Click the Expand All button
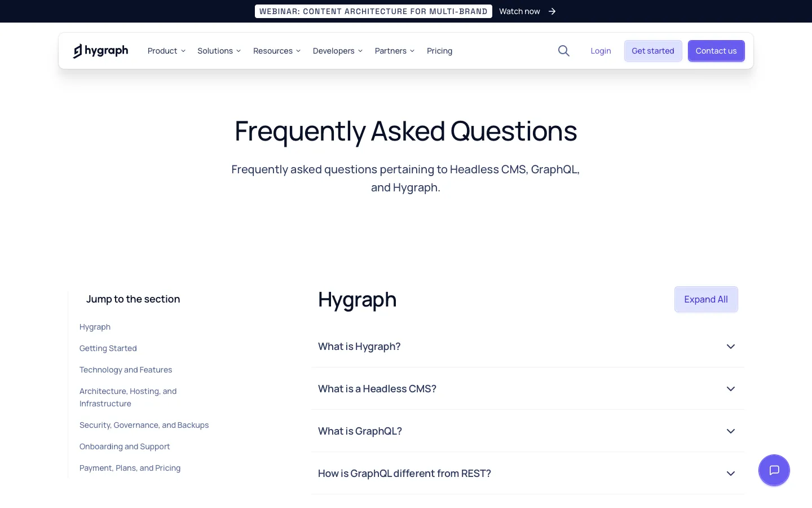Screen dimensions: 812x508 coord(706,299)
